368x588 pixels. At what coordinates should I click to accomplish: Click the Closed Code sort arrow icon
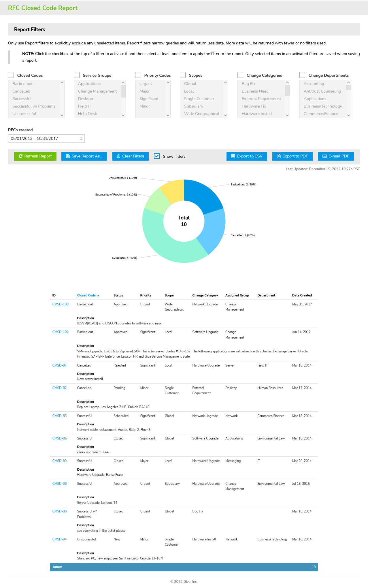(x=98, y=296)
